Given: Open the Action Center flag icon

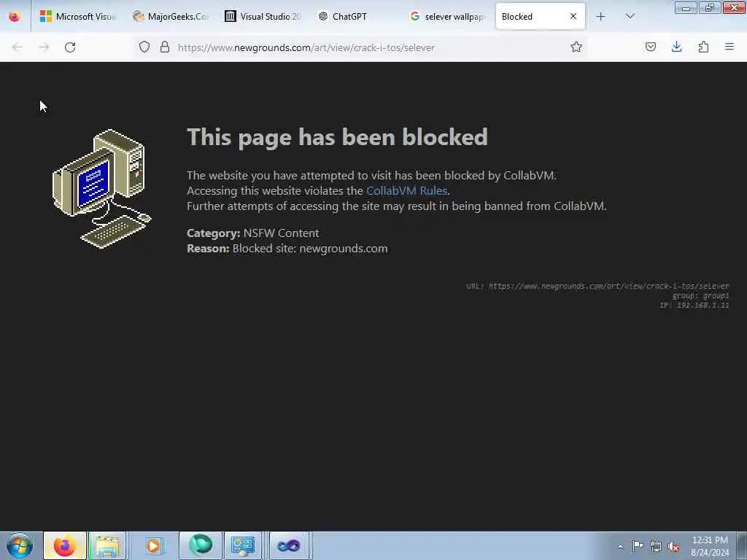Looking at the screenshot, I should pos(638,546).
